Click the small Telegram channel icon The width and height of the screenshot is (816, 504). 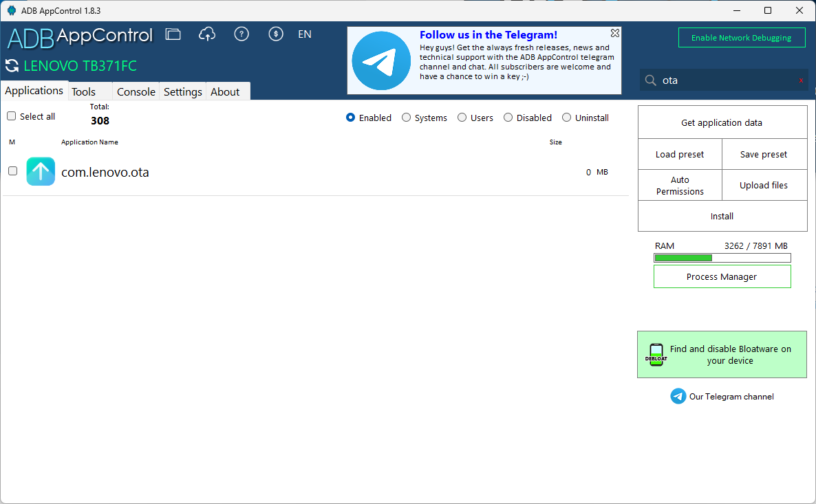click(x=678, y=396)
